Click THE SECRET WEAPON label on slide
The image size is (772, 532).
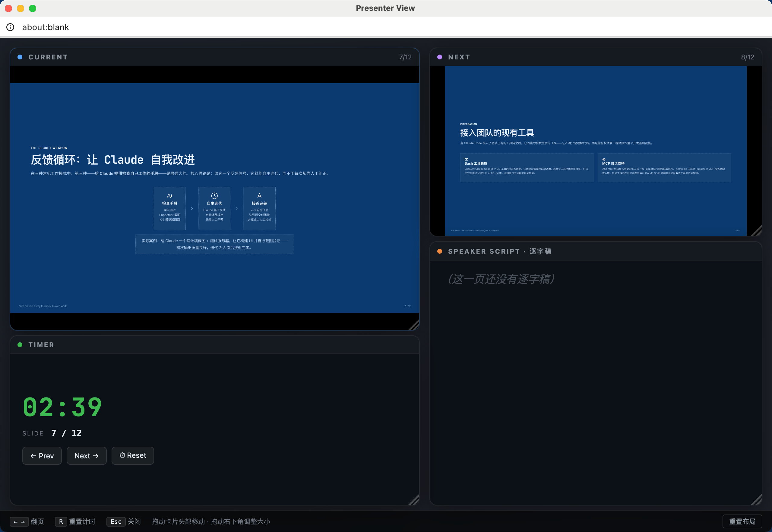point(49,148)
